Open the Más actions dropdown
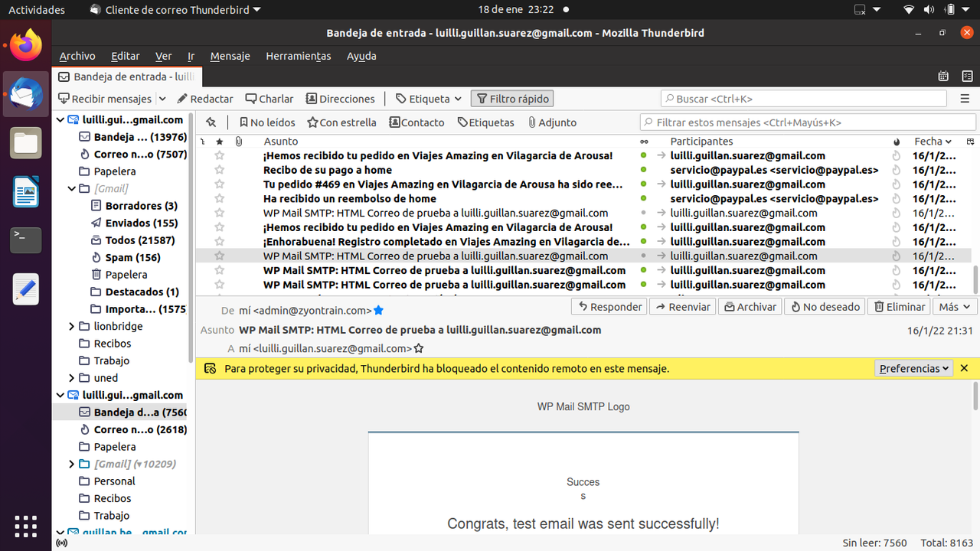This screenshot has width=980, height=551. click(954, 307)
